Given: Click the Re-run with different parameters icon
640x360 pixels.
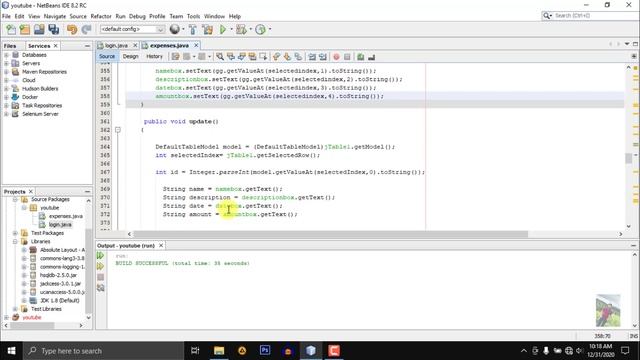Looking at the screenshot, I should 100,267.
